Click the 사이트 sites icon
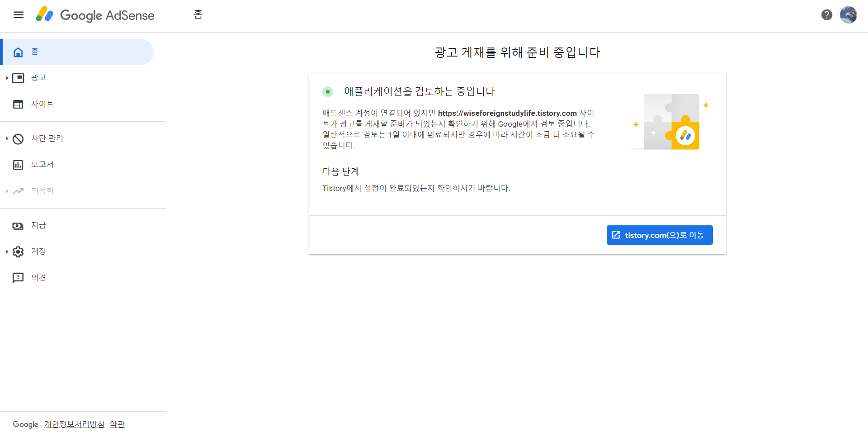This screenshot has height=433, width=868. [18, 104]
